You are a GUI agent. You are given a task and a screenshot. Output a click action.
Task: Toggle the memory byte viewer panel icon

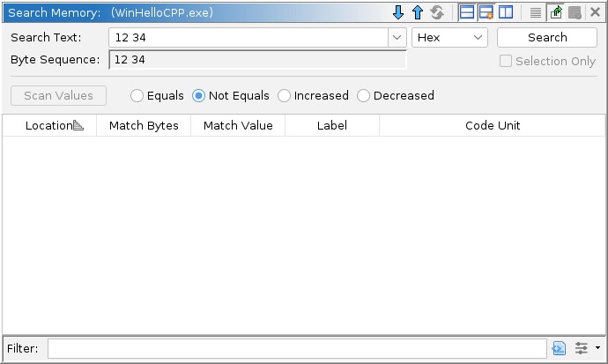coord(506,13)
